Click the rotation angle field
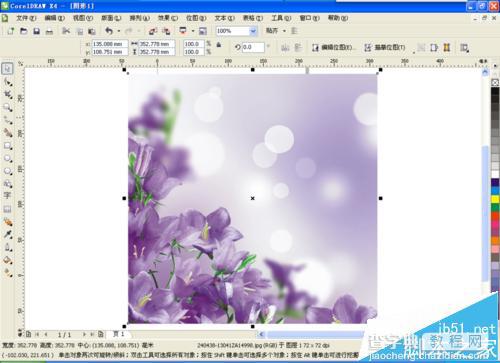Image resolution: width=500 pixels, height=363 pixels. pos(253,47)
